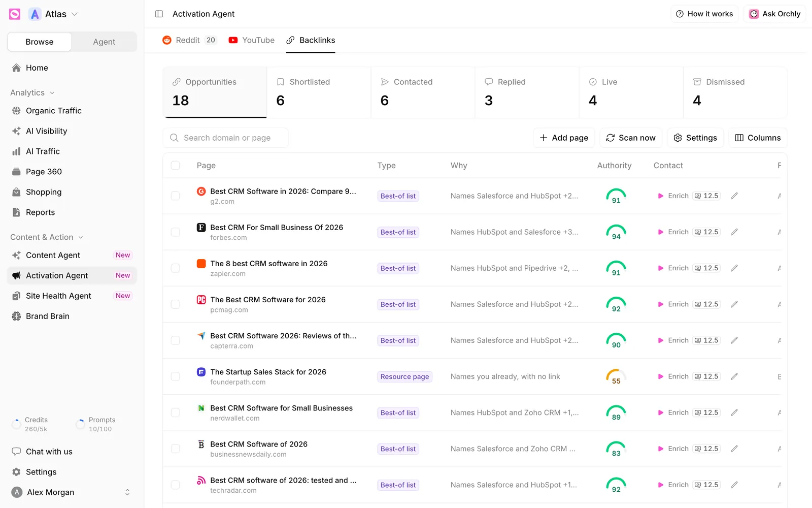Open Alex Morgan account switcher
Viewport: 812px width, 508px height.
point(72,492)
